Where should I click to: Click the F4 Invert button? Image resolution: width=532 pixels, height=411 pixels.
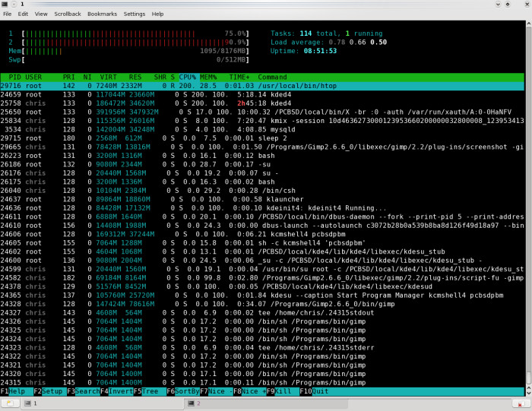click(x=117, y=391)
